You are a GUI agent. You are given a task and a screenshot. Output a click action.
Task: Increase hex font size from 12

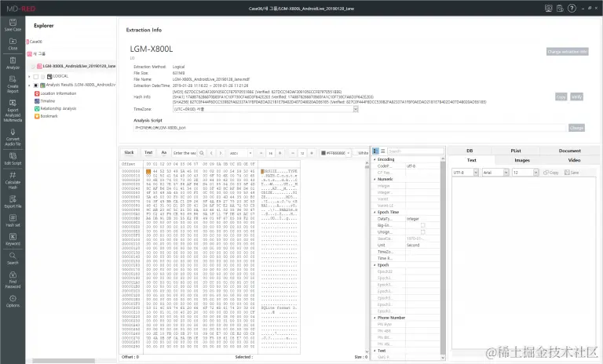click(x=312, y=153)
